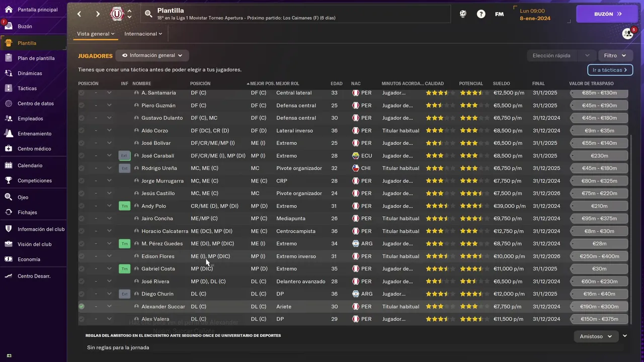Viewport: 644px width, 362px height.
Task: Click the Ir a tácticas button
Action: (610, 70)
